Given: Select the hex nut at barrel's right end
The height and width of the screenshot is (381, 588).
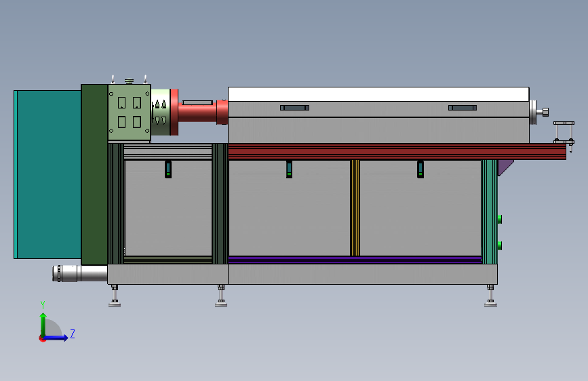Looking at the screenshot, I should [x=545, y=112].
